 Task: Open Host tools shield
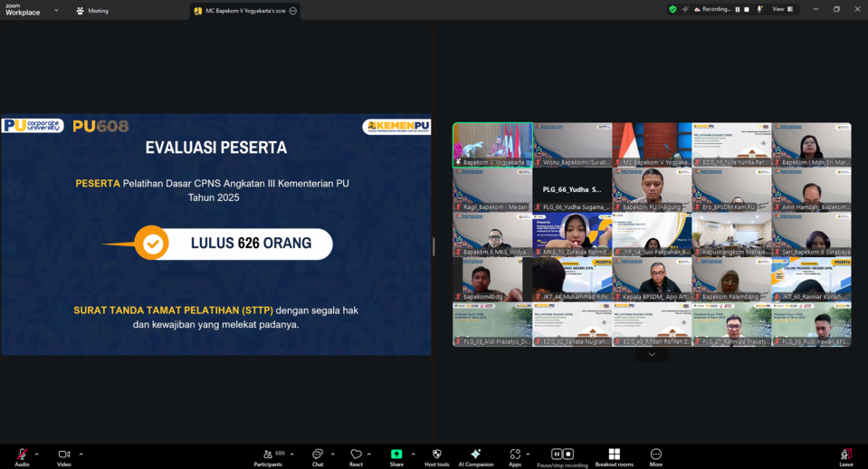(436, 456)
